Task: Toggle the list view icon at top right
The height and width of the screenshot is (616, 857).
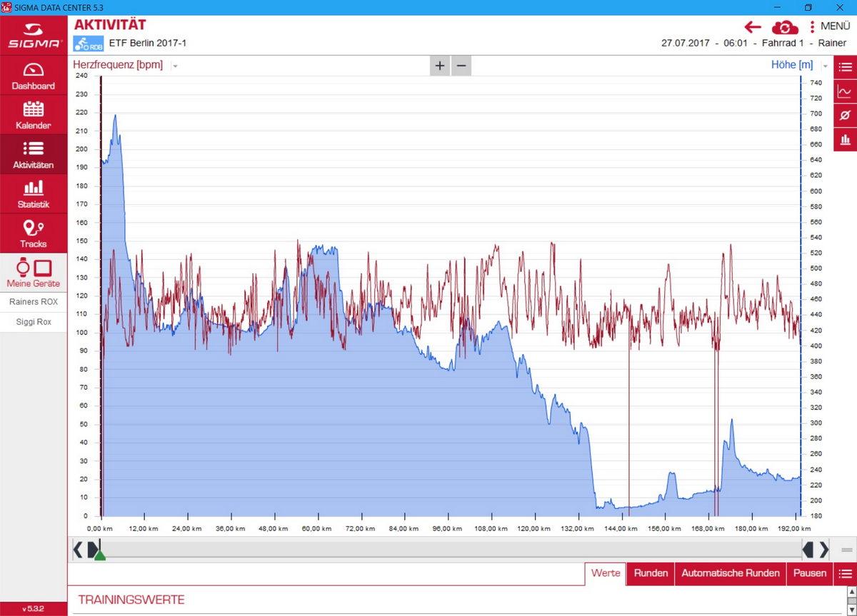Action: tap(845, 67)
